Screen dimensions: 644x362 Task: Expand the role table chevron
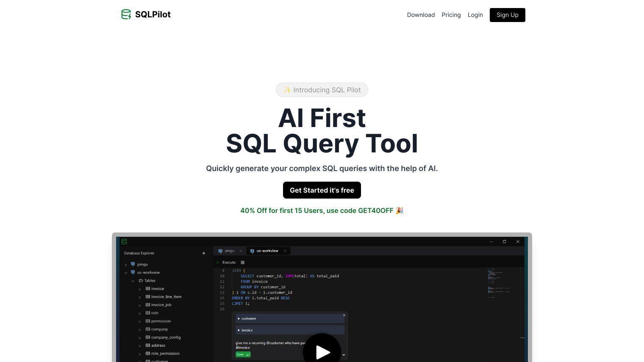tap(140, 313)
